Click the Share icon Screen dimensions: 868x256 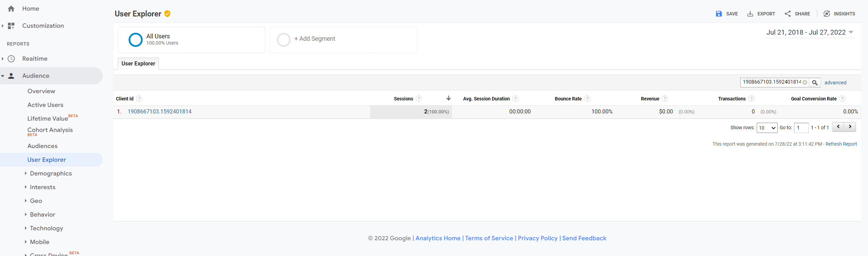point(788,14)
